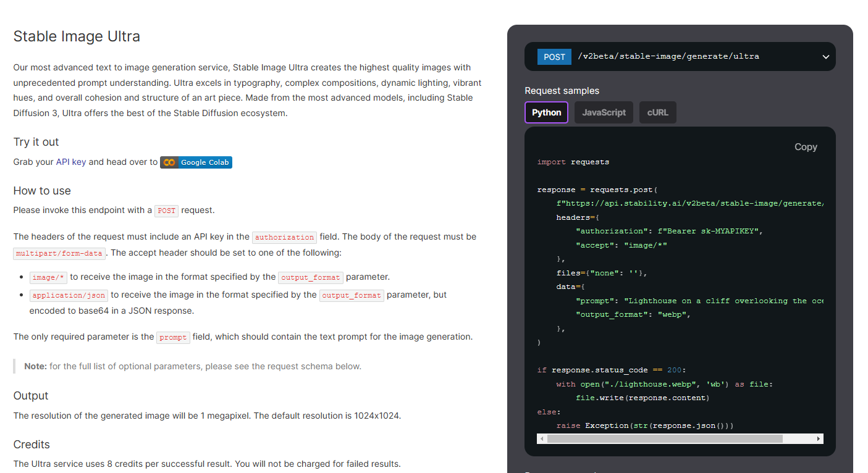
Task: Click the prompt inline code tag
Action: pos(173,337)
